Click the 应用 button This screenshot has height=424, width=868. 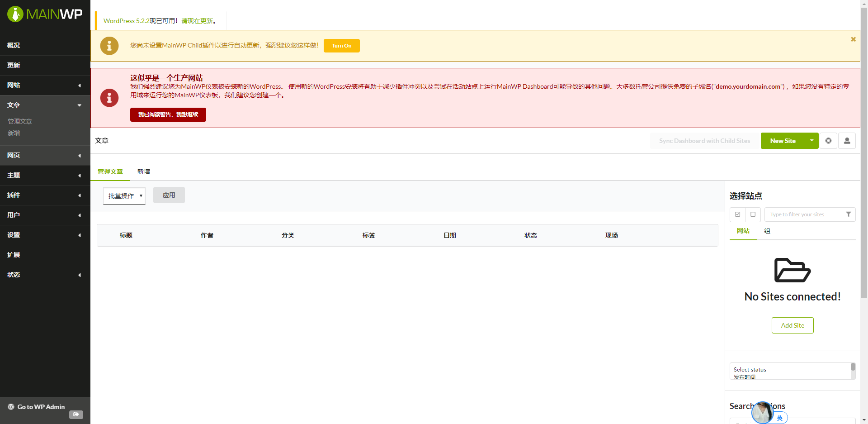[169, 195]
